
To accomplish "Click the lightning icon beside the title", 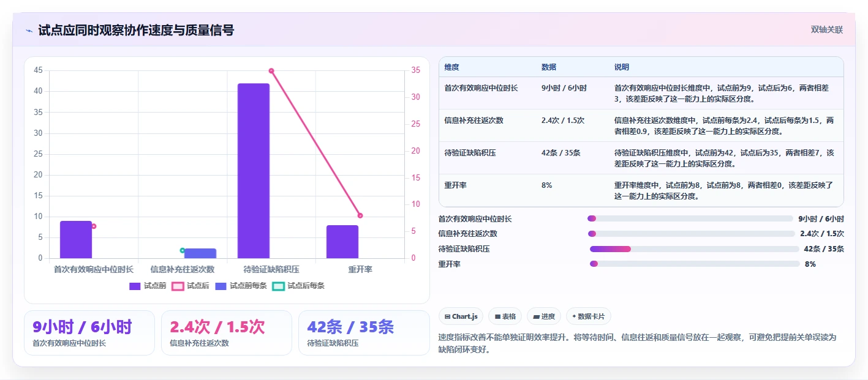I will click(x=29, y=31).
